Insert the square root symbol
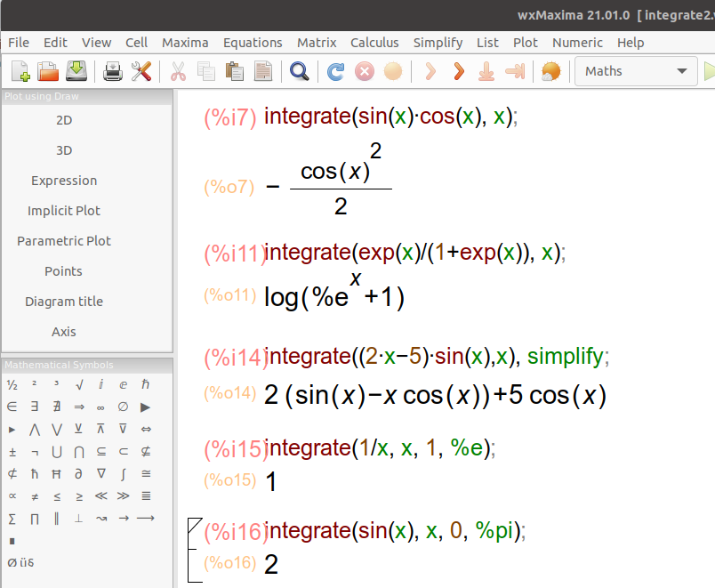The height and width of the screenshot is (588, 715). click(x=79, y=383)
